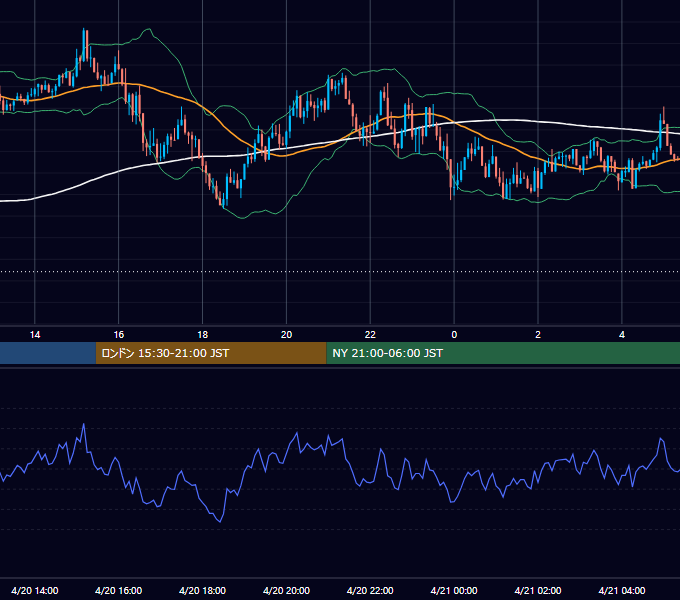The height and width of the screenshot is (600, 680).
Task: Click the hour label 18 on price chart axis
Action: pos(203,335)
